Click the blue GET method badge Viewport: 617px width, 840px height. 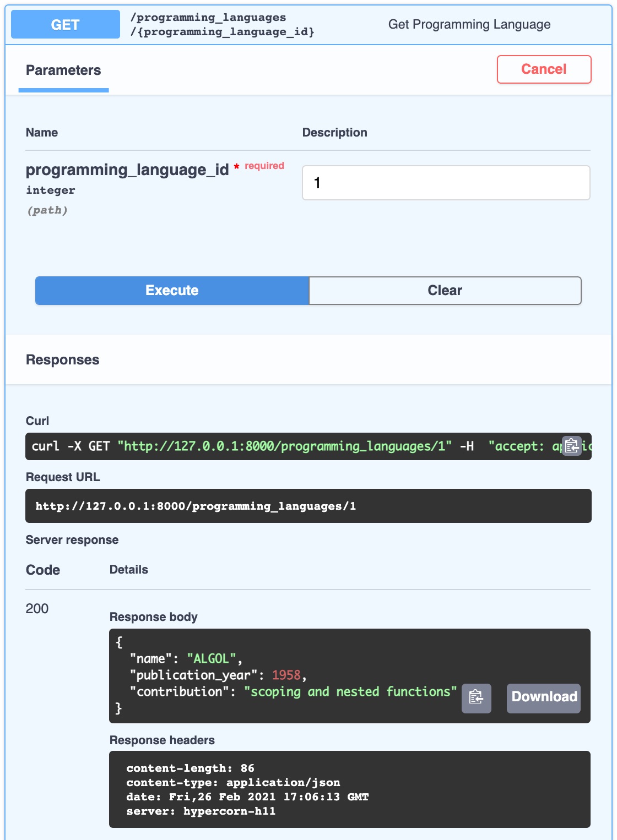pyautogui.click(x=66, y=25)
